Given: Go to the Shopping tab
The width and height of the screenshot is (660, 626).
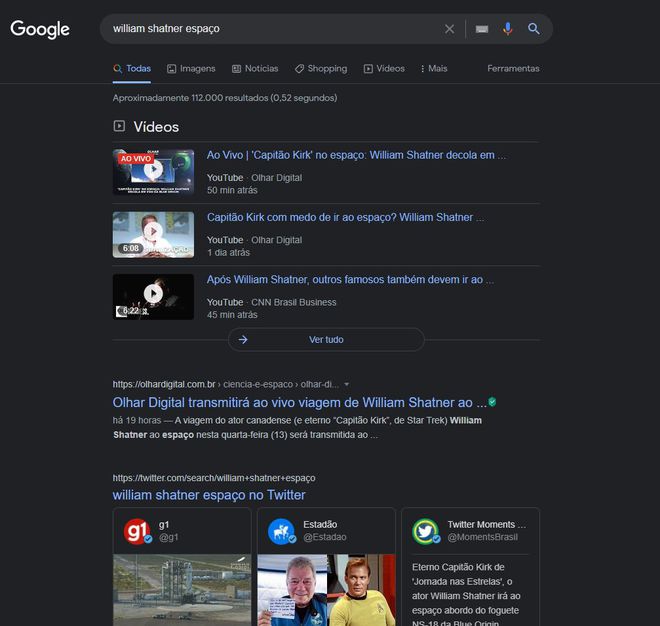Looking at the screenshot, I should point(321,69).
